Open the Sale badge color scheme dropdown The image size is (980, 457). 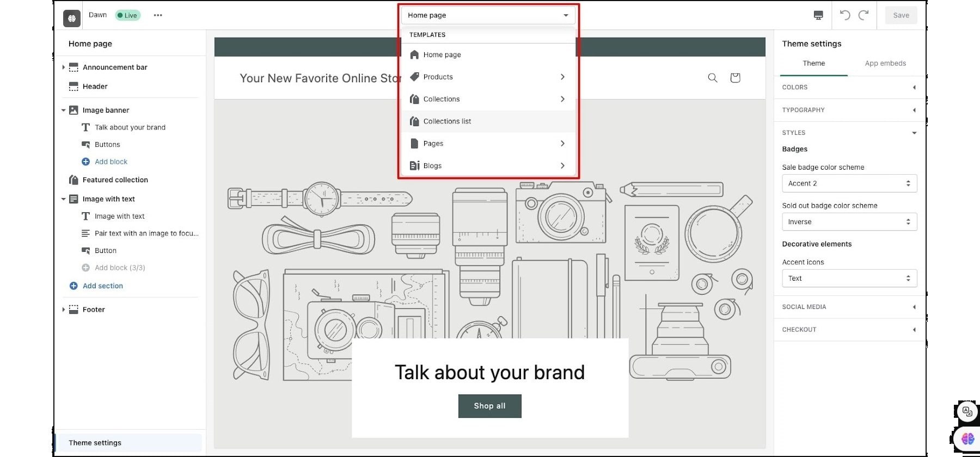click(x=849, y=183)
